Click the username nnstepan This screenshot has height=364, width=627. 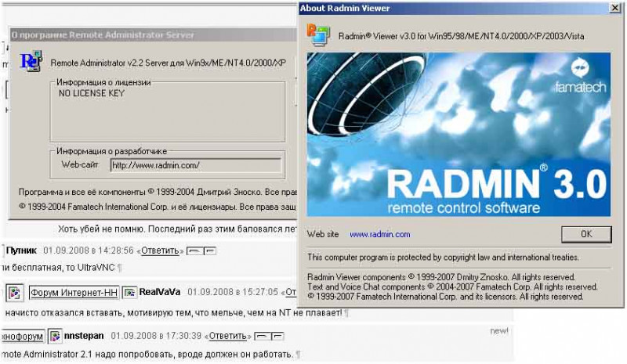click(x=84, y=336)
